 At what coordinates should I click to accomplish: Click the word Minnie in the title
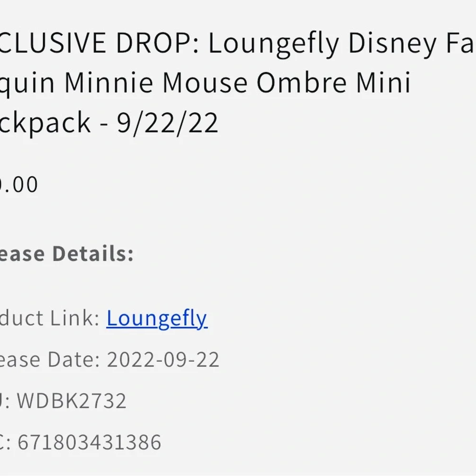[x=109, y=83]
